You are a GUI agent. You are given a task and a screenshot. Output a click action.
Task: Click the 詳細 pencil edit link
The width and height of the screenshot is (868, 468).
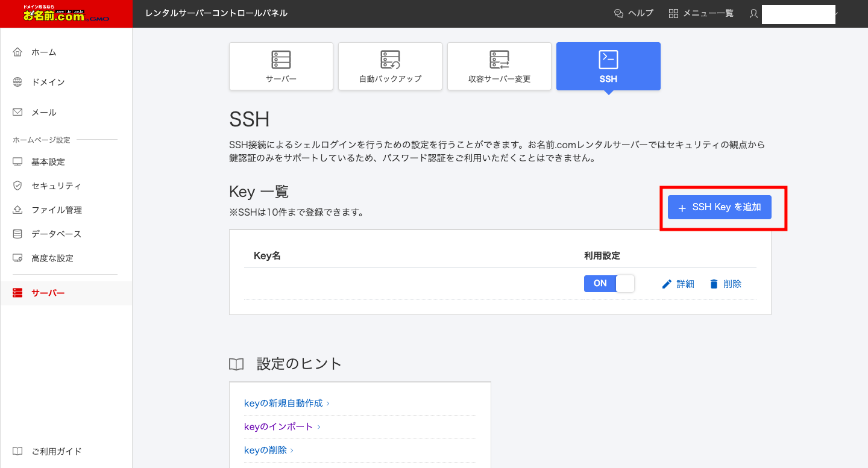(x=678, y=284)
